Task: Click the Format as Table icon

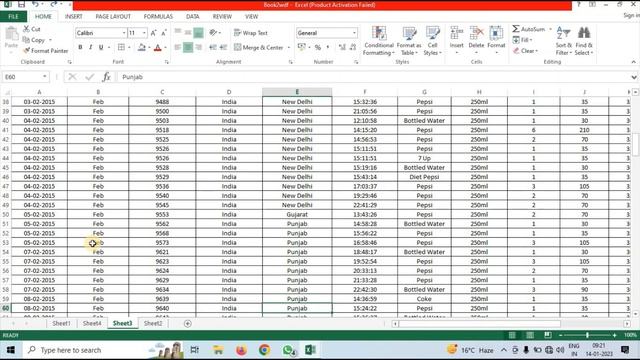Action: tap(409, 33)
